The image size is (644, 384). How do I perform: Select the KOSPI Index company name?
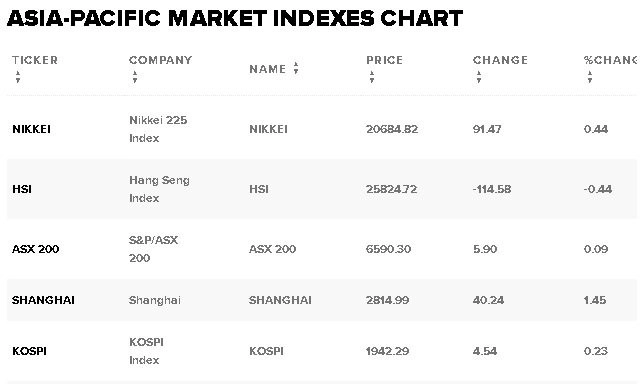146,351
